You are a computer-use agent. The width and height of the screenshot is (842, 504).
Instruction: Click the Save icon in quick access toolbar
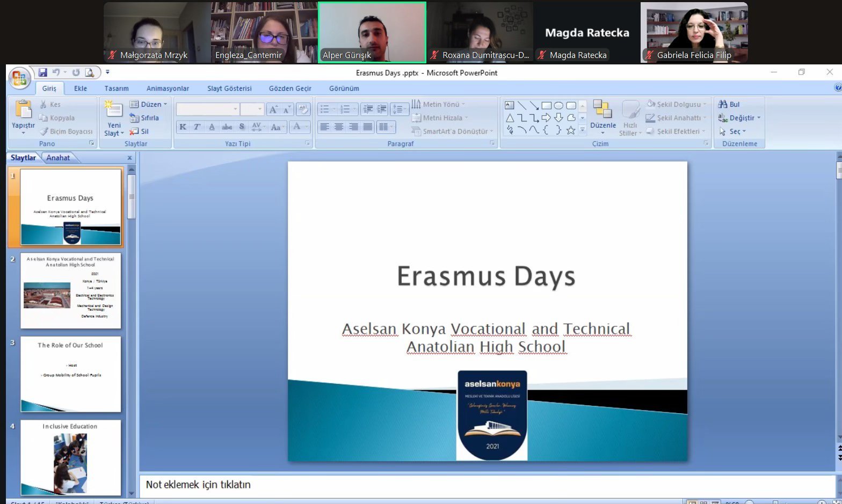[43, 72]
